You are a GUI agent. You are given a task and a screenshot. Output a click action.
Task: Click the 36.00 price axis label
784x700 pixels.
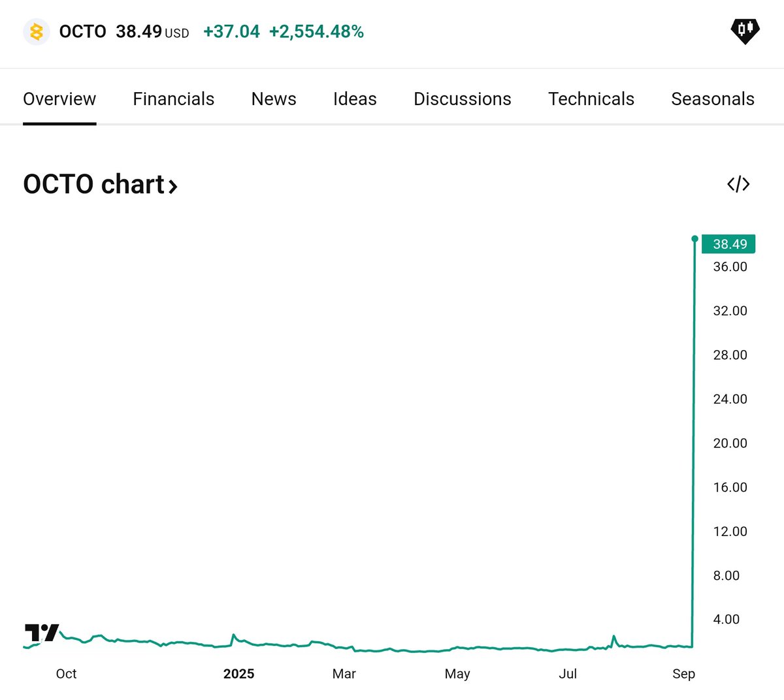(730, 266)
